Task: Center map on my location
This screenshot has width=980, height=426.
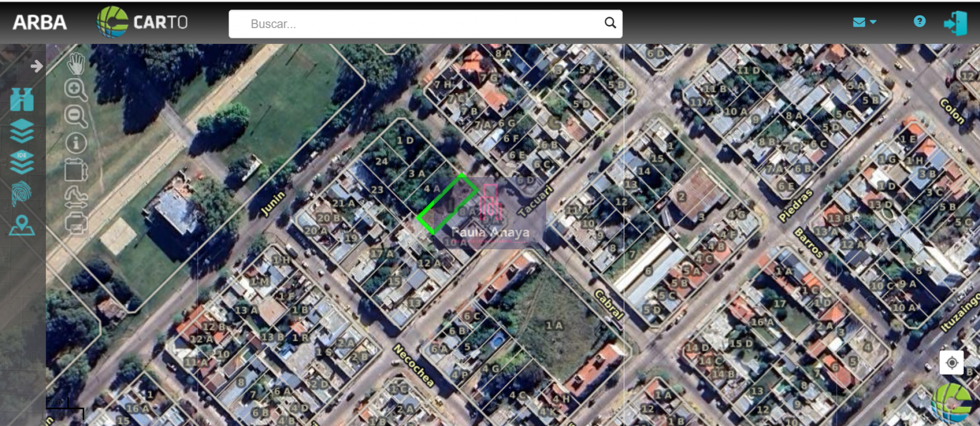Action: coord(952,363)
